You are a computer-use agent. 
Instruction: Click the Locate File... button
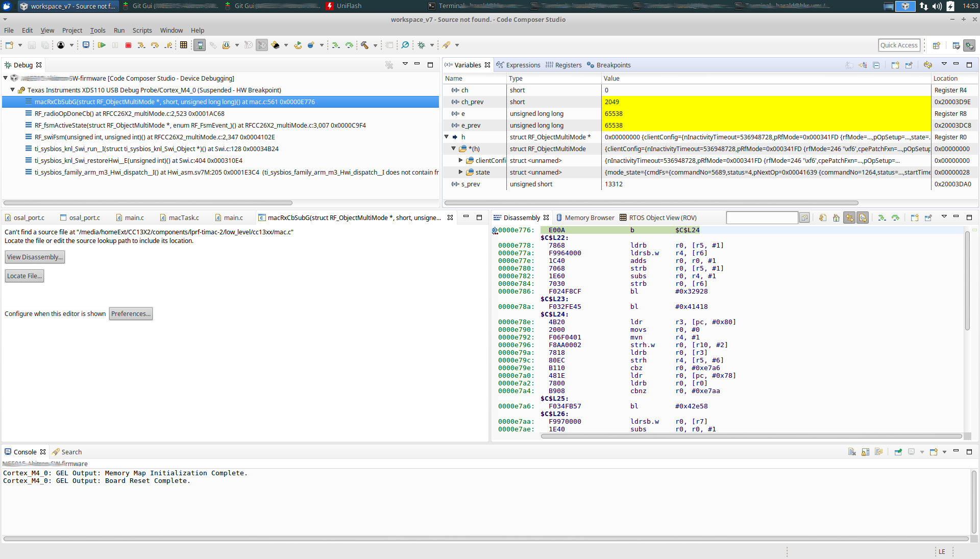click(24, 276)
